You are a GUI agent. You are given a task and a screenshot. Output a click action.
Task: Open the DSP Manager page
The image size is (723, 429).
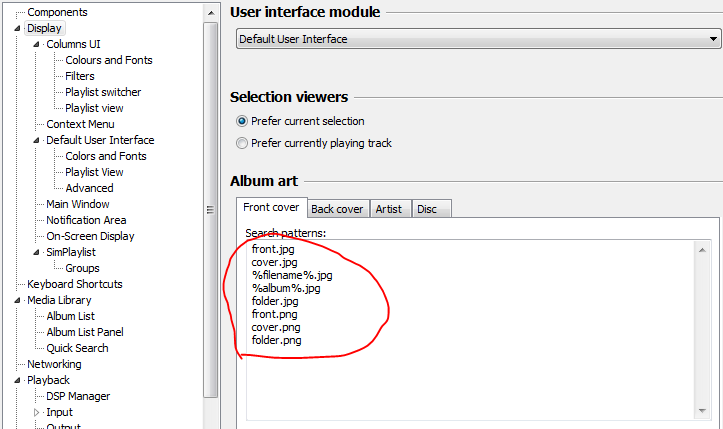pyautogui.click(x=78, y=396)
